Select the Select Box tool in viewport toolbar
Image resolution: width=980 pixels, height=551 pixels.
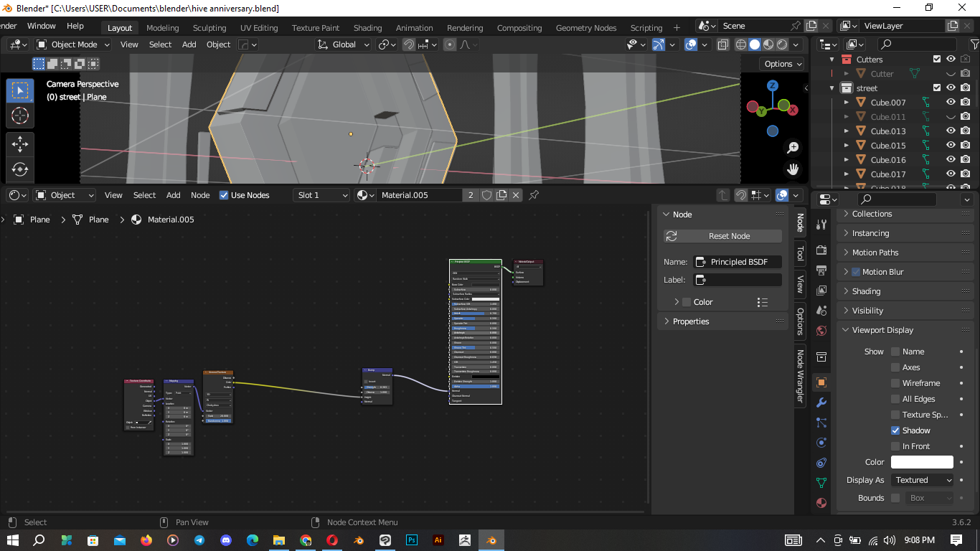(x=20, y=90)
